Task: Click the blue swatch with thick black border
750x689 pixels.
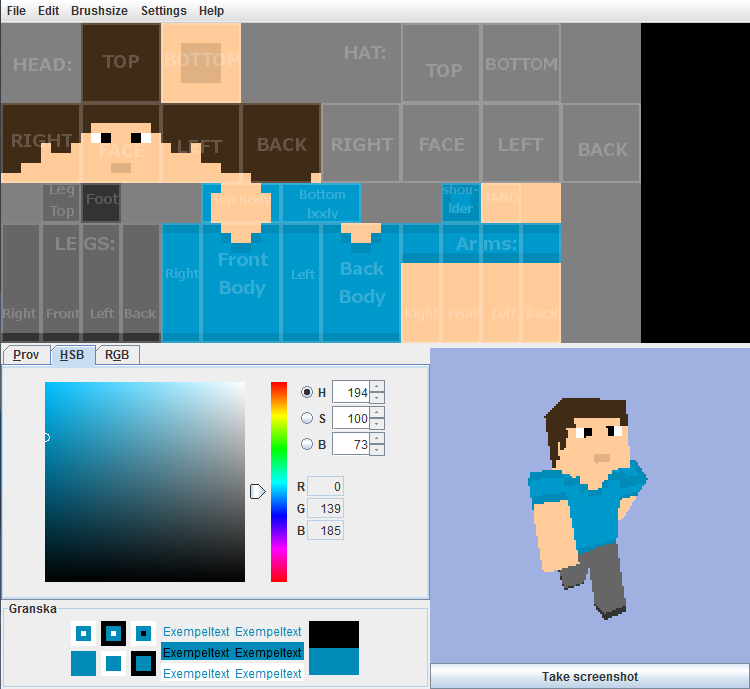Action: tap(143, 663)
